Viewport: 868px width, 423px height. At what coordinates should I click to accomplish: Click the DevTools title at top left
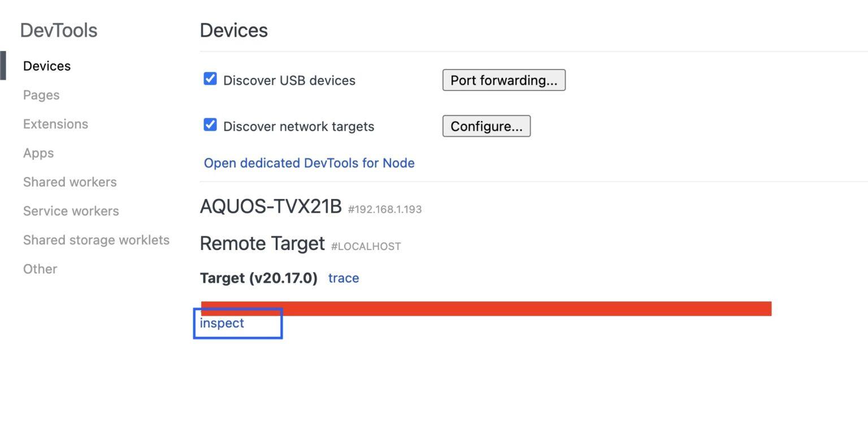(59, 31)
